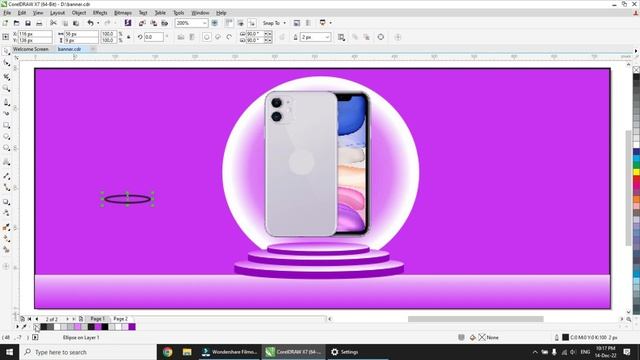Screen dimensions: 640x360
Task: Select the Text tool
Action: [6, 162]
